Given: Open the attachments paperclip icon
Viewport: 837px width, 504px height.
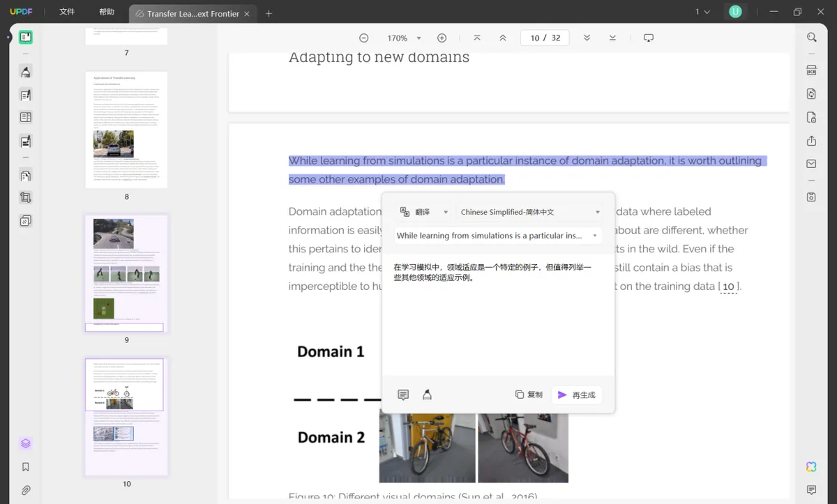Looking at the screenshot, I should pyautogui.click(x=26, y=490).
